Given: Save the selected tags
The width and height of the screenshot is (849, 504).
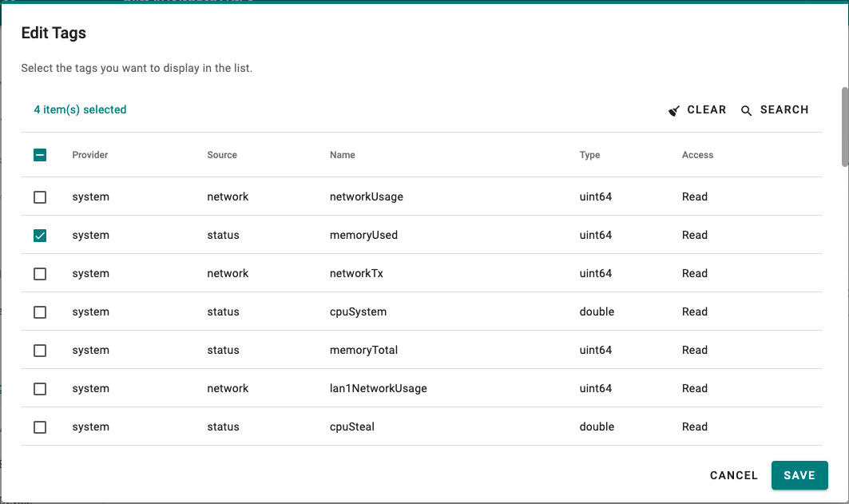Looking at the screenshot, I should click(x=799, y=475).
